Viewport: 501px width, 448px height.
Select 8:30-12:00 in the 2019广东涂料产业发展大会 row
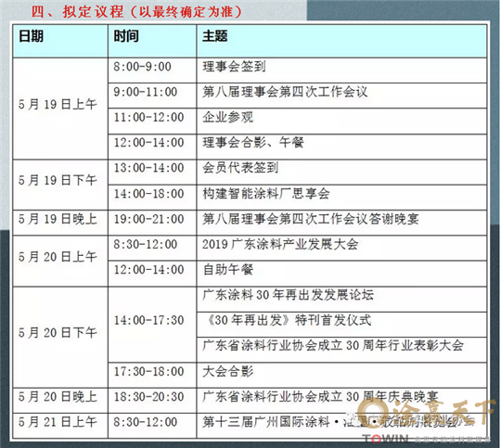[x=146, y=244]
